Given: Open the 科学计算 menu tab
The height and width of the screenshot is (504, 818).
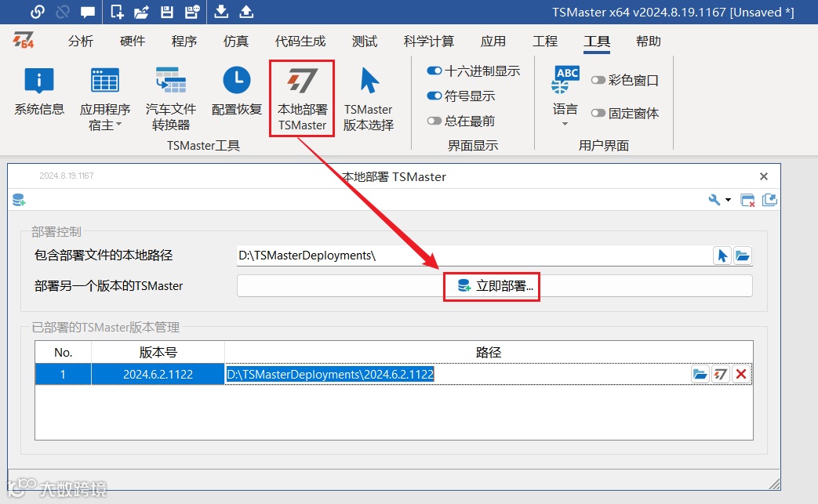Looking at the screenshot, I should 429,42.
